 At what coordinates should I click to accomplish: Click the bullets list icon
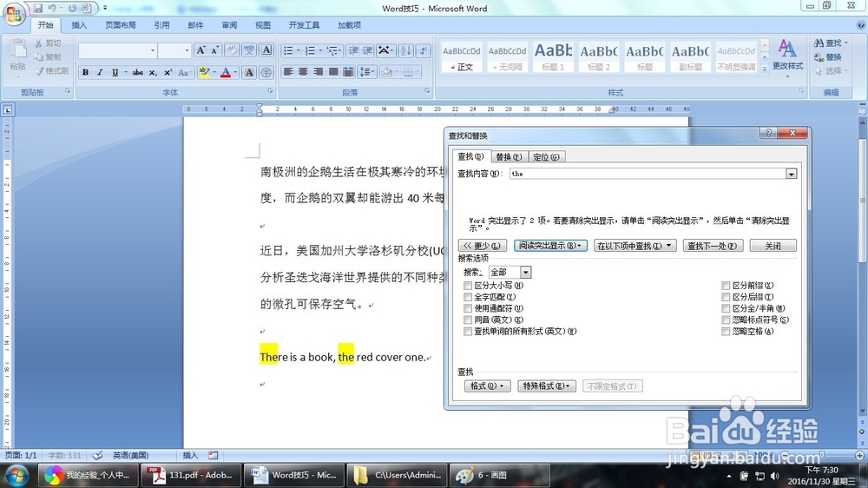point(288,50)
